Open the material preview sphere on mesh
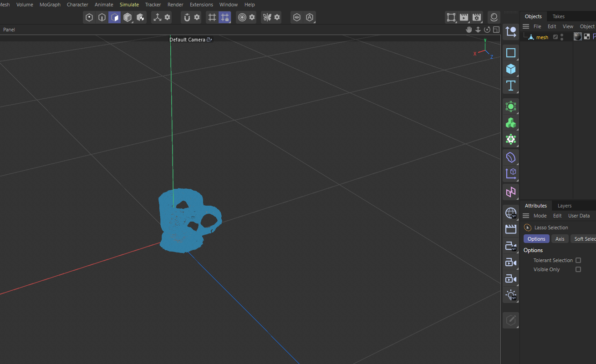Image resolution: width=596 pixels, height=364 pixels. coord(577,36)
